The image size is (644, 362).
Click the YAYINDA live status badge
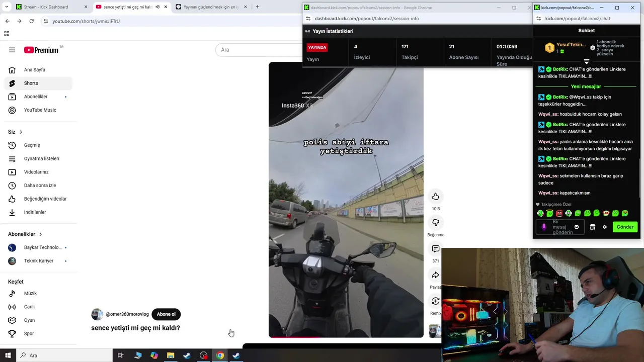[317, 47]
